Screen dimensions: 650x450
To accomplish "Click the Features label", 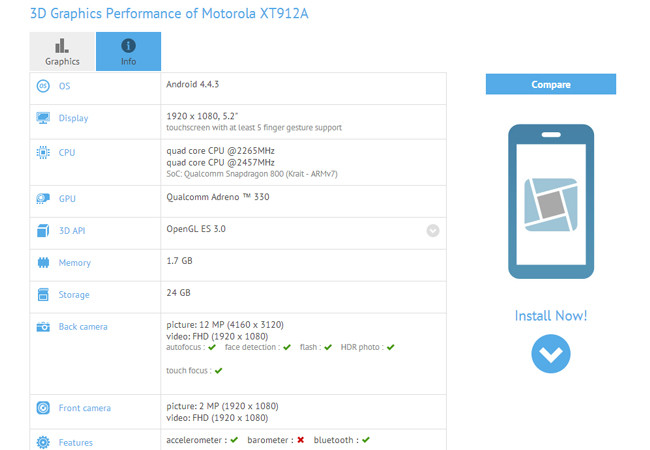I will tap(75, 443).
